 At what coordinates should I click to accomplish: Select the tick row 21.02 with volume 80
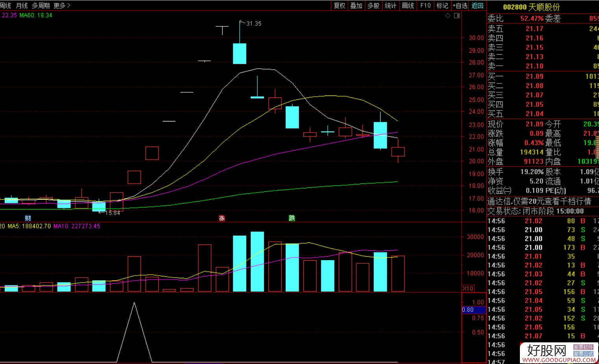(543, 221)
